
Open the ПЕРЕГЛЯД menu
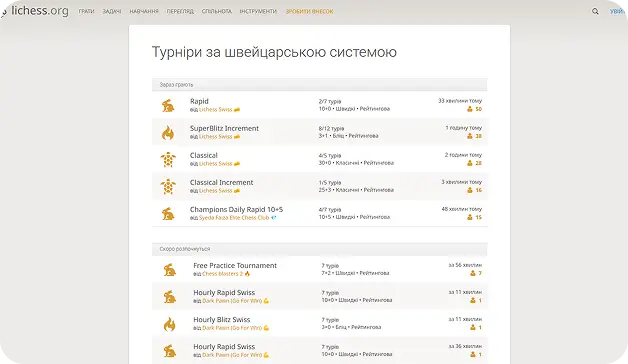coord(180,12)
